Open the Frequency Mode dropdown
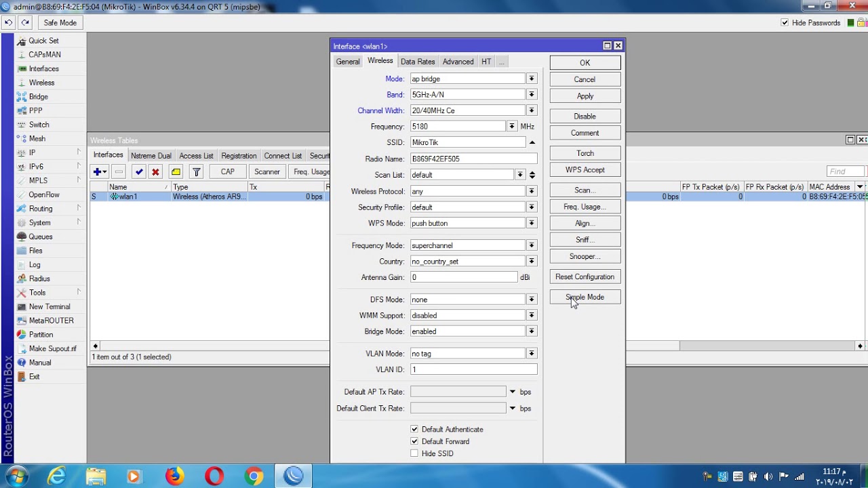The image size is (868, 488). pos(532,245)
